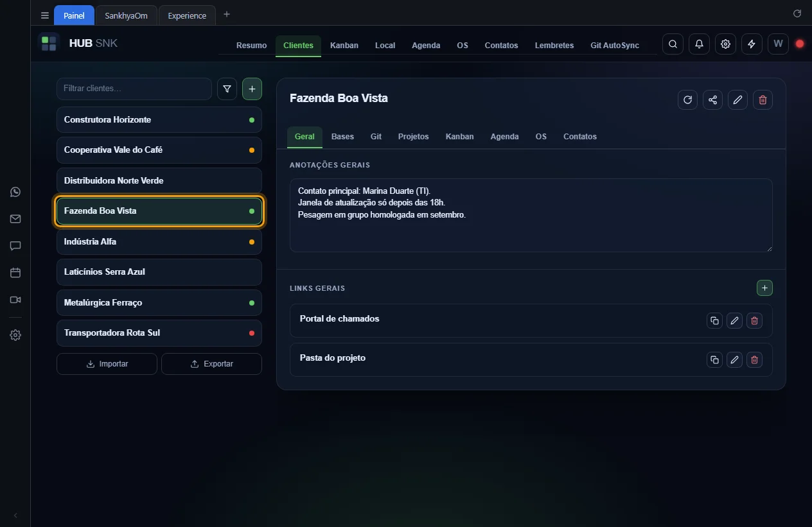The image size is (812, 527).
Task: Open a new tab with plus button
Action: 227,14
